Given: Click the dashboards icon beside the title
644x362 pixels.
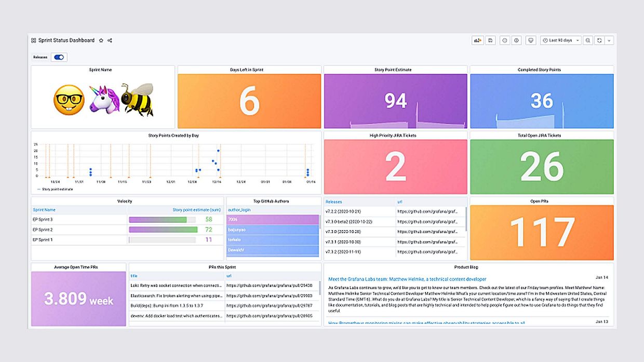Looking at the screenshot, I should tap(32, 40).
